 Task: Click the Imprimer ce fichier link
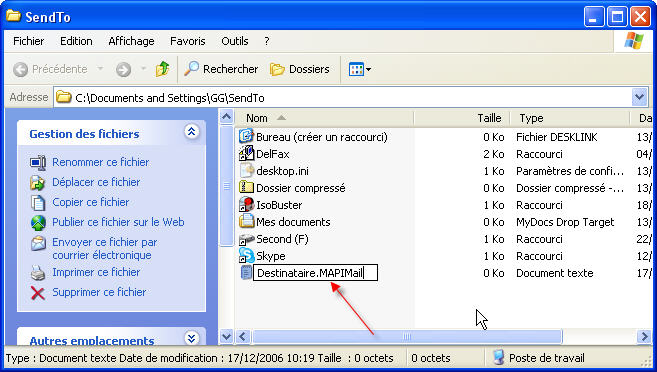(96, 272)
